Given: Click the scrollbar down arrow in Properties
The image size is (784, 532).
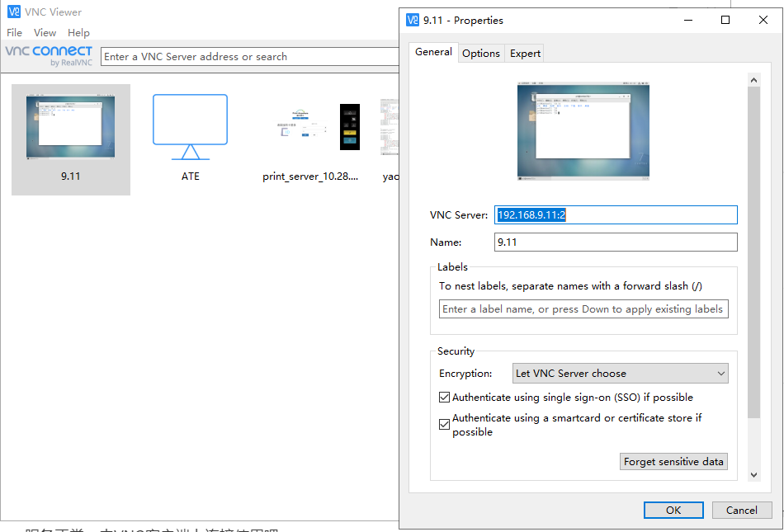Looking at the screenshot, I should click(x=754, y=475).
